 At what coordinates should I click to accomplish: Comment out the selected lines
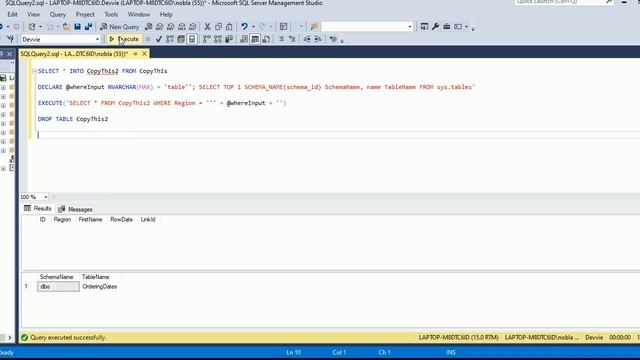pos(281,39)
